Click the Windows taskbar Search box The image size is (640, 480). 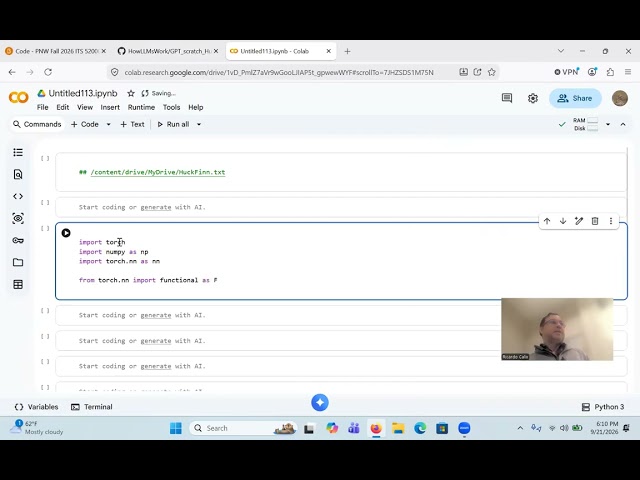click(x=243, y=428)
